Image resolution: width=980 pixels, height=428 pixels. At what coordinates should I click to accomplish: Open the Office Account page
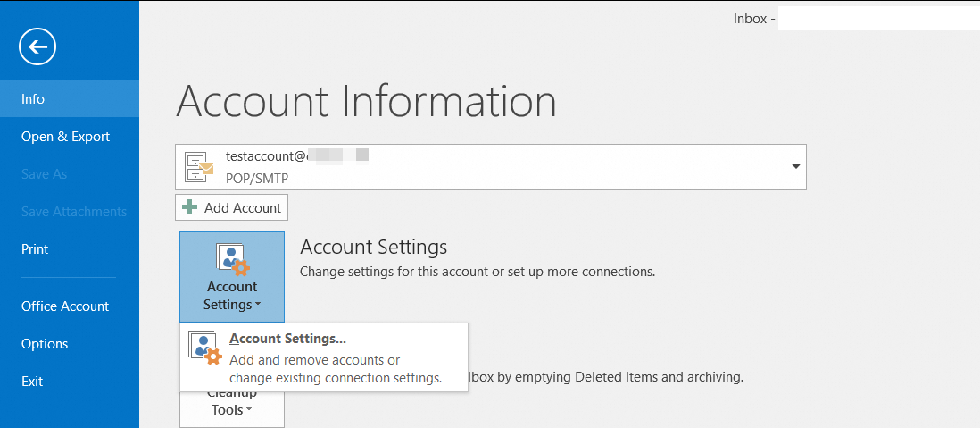(x=65, y=306)
